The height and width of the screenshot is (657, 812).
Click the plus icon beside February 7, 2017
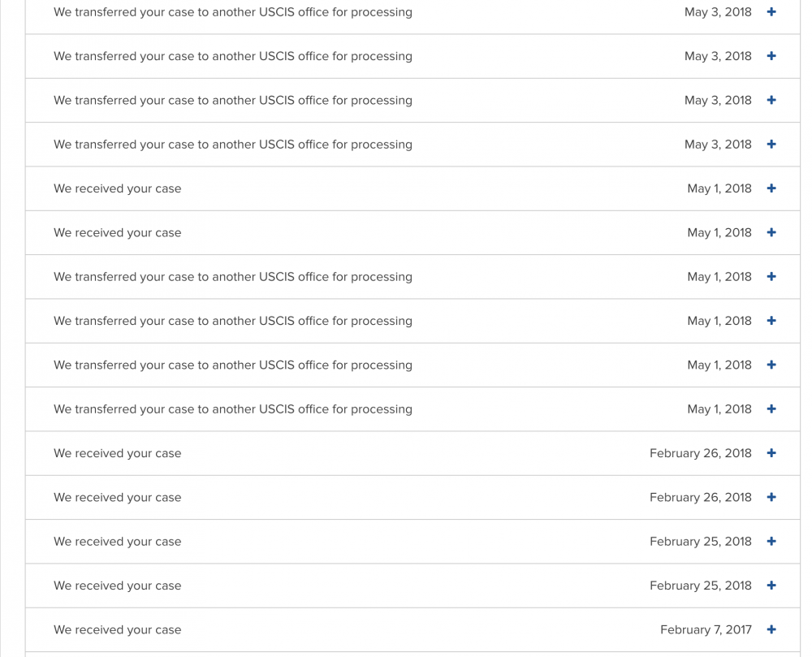[771, 629]
